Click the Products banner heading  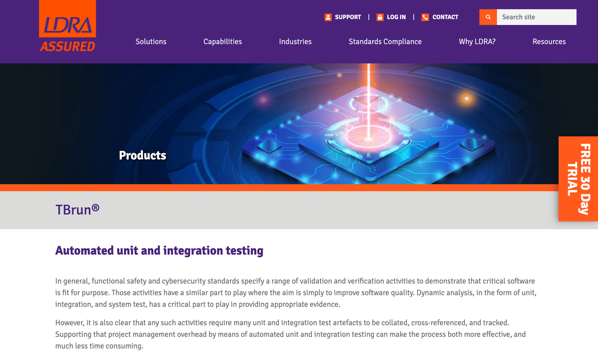point(142,155)
